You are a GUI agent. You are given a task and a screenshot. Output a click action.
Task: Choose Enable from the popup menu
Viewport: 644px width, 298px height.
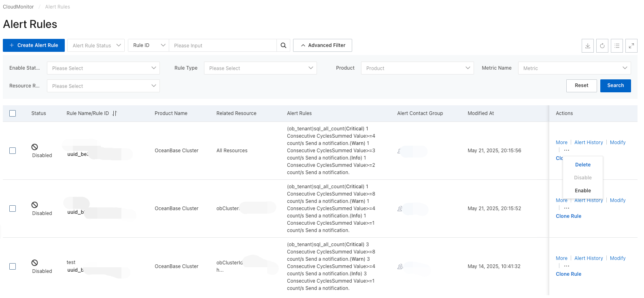583,191
